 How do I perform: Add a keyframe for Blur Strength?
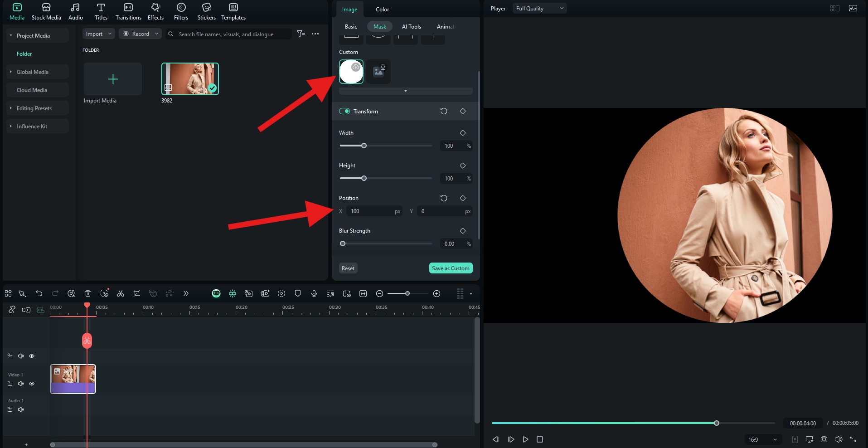463,231
